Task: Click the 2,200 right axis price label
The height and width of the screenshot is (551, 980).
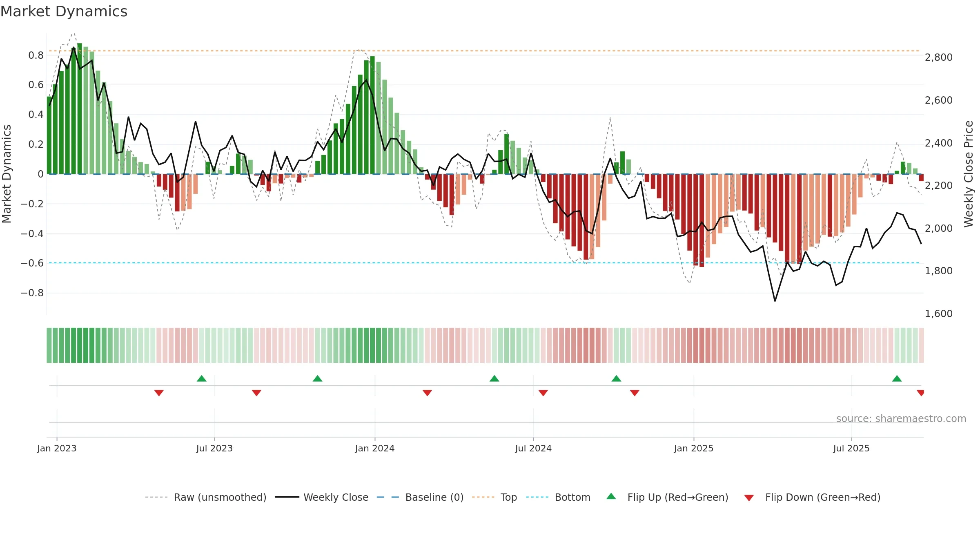Action: click(x=939, y=186)
